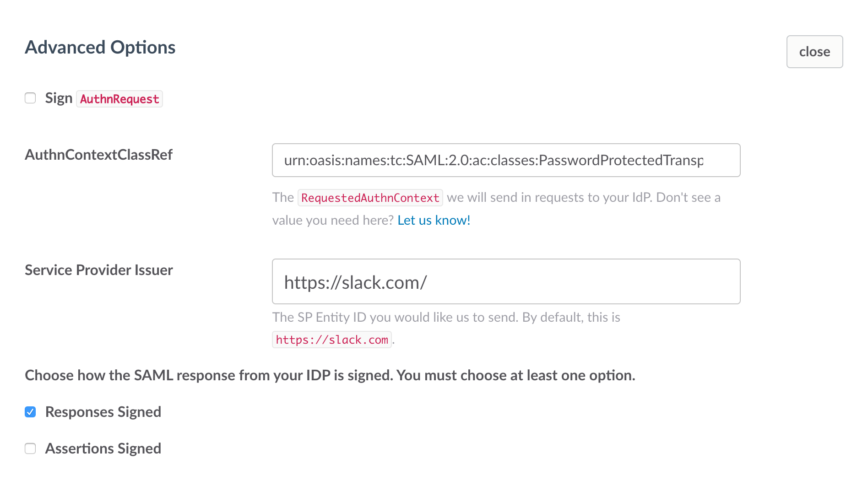The height and width of the screenshot is (486, 868).
Task: Select the urn:oasis SAML value text
Action: point(494,160)
